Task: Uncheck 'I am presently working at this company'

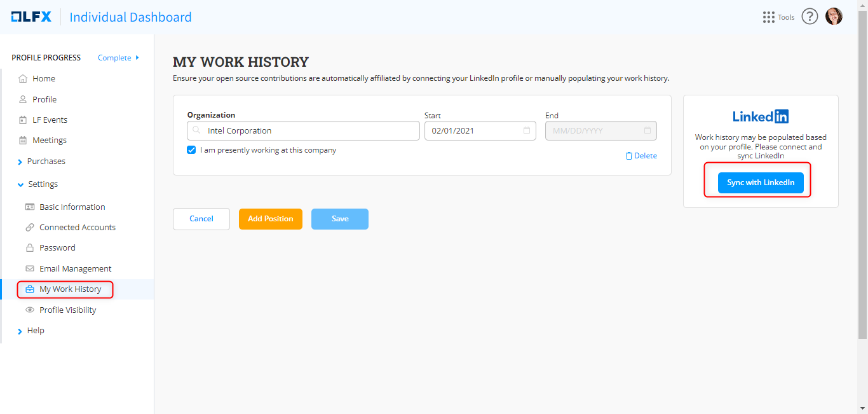Action: [x=191, y=151]
